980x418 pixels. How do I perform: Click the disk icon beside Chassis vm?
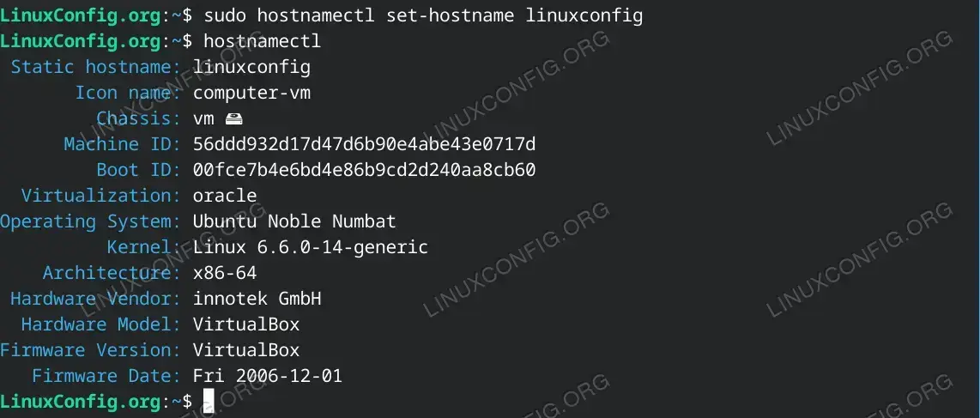233,118
